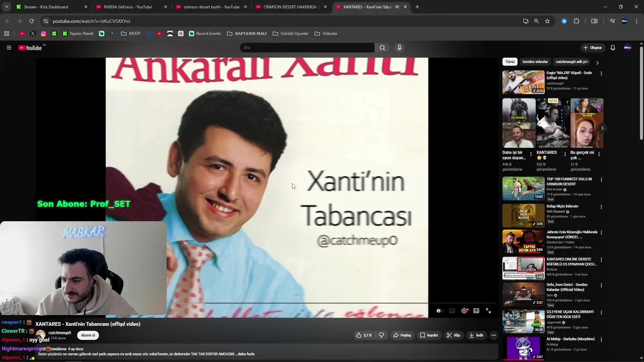Viewport: 644px width, 362px height.
Task: Toggle theater mode in the player
Action: coord(476,311)
